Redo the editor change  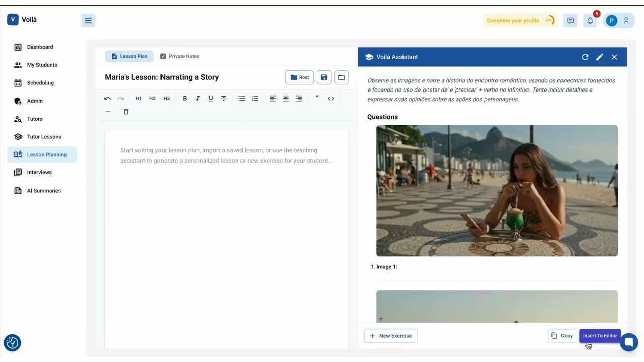[x=120, y=99]
